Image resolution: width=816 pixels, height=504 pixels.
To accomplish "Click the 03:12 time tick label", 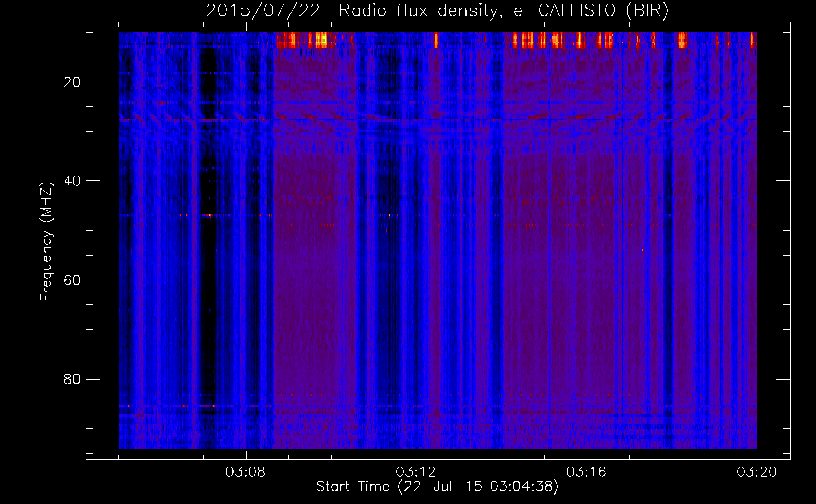I will pyautogui.click(x=416, y=472).
